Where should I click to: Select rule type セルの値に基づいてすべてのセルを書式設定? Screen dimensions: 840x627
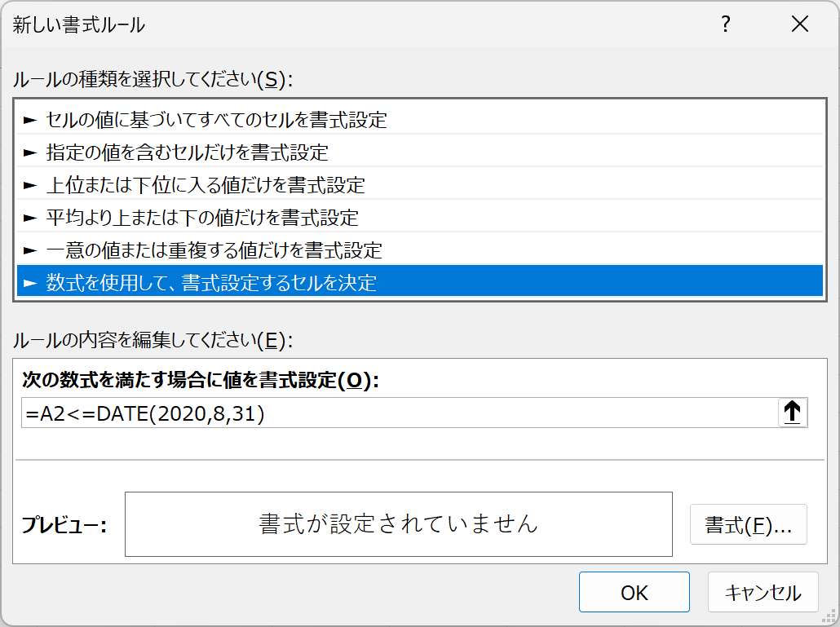click(420, 120)
